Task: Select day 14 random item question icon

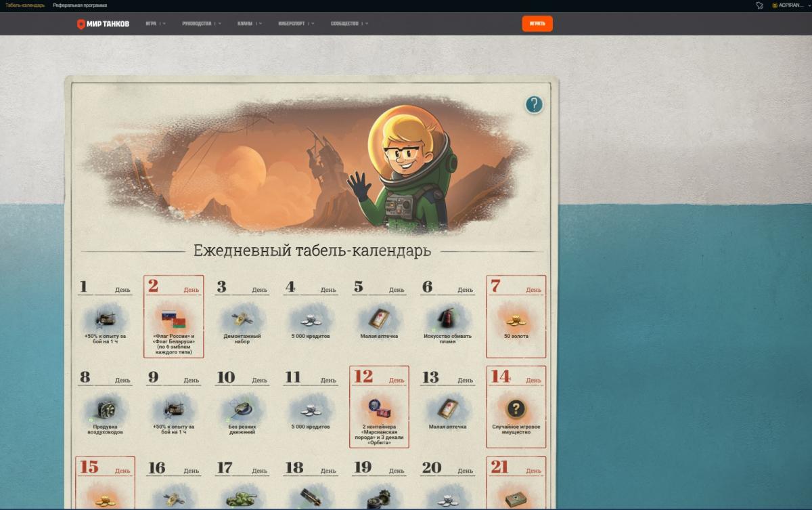Action: pos(516,408)
